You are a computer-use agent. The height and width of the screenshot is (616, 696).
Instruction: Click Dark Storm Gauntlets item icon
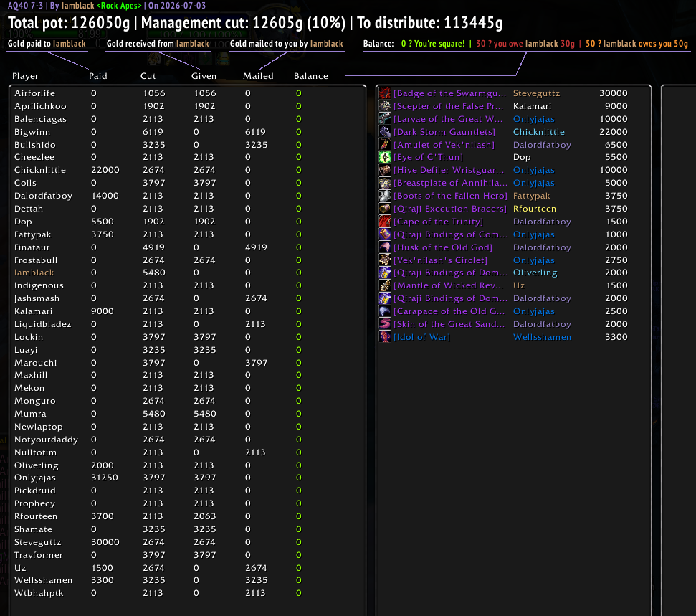pos(385,132)
